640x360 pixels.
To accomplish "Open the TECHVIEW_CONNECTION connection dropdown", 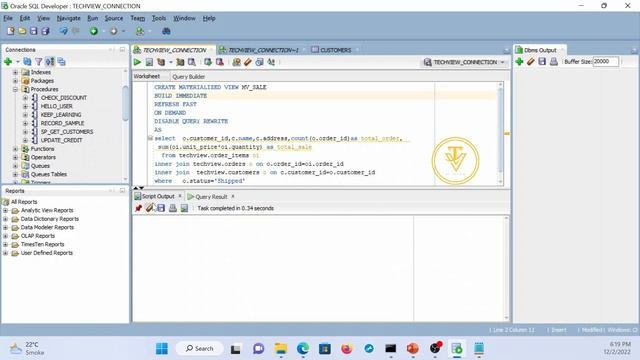I will (x=464, y=62).
